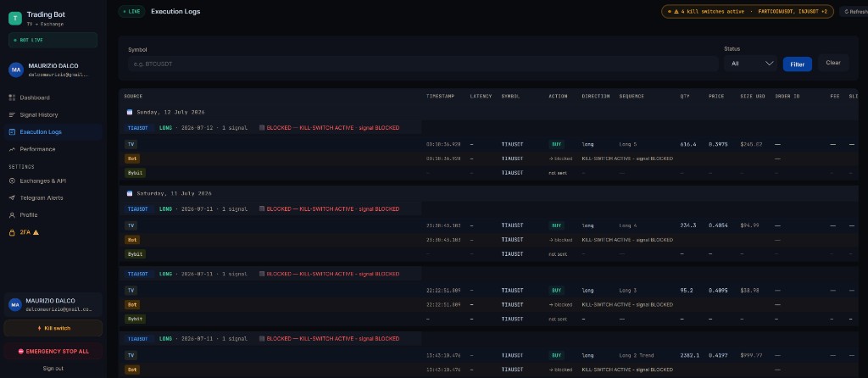
Task: Click the Bot badge at 23:30:43.103
Action: click(x=131, y=240)
